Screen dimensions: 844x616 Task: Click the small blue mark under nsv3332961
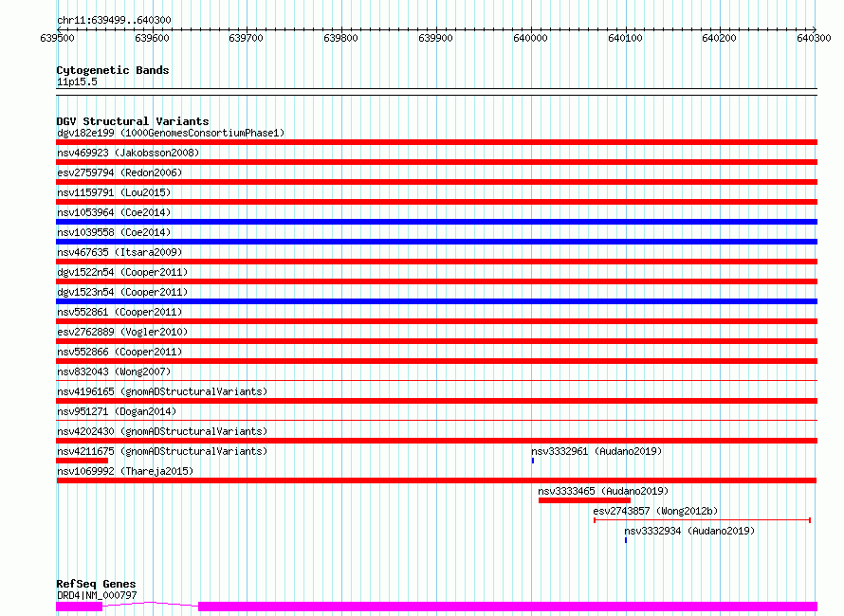[x=533, y=461]
